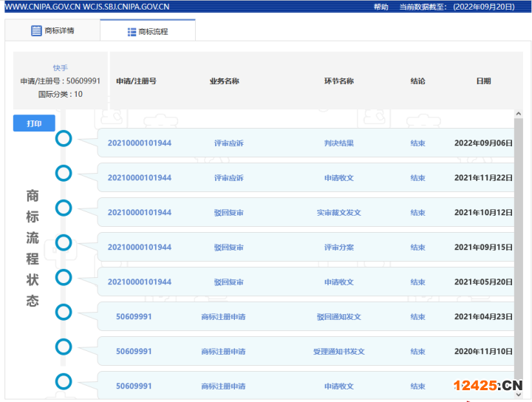Click 国际分类 : 10 in the info panel

click(60, 95)
